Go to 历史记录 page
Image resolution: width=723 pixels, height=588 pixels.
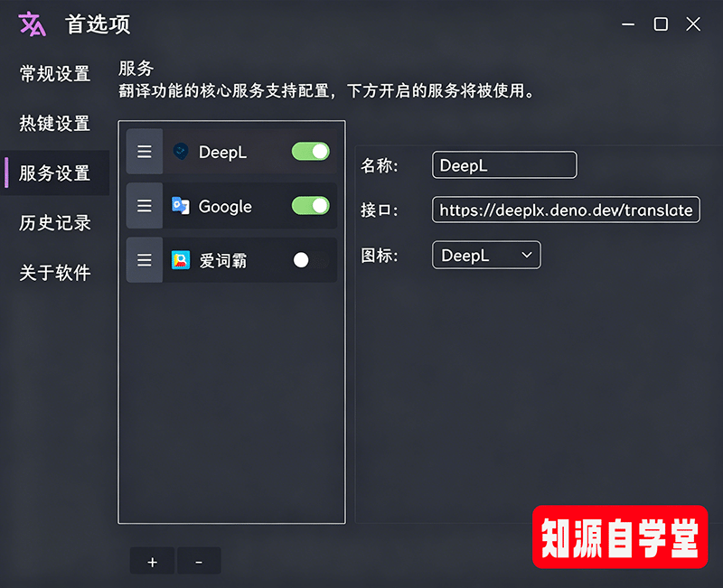(x=55, y=222)
